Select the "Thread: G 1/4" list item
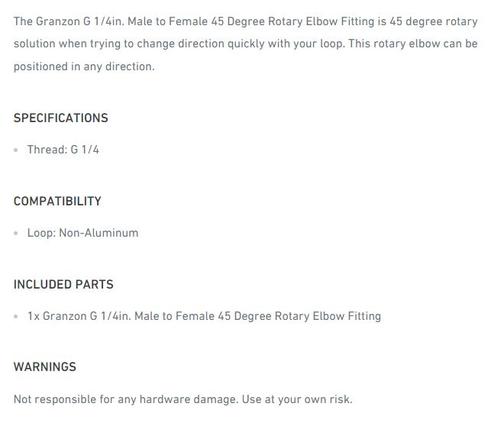Screen dimensions: 504x426 (x=63, y=150)
